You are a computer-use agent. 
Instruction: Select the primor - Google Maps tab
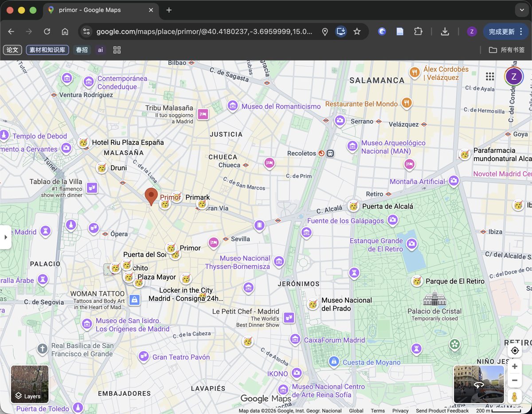pos(100,10)
